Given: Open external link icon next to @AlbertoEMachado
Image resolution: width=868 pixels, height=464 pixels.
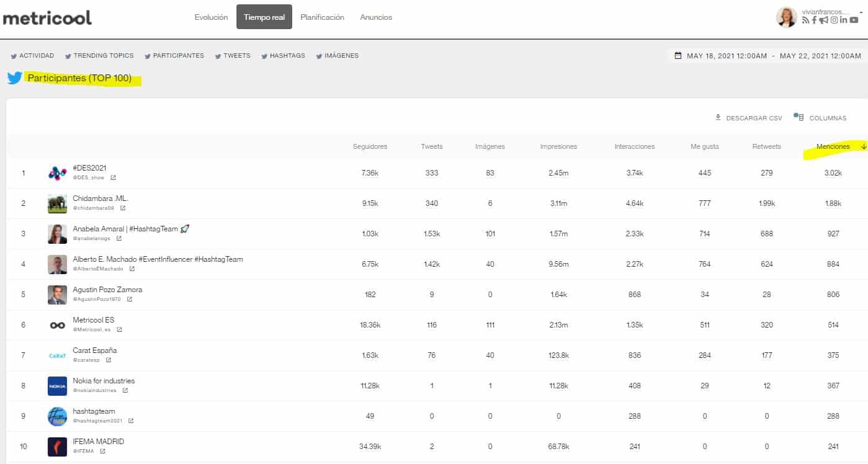Looking at the screenshot, I should point(132,269).
